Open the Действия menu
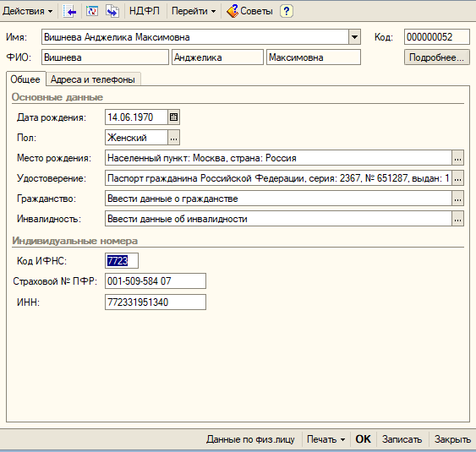This screenshot has height=452, width=476. tap(27, 11)
